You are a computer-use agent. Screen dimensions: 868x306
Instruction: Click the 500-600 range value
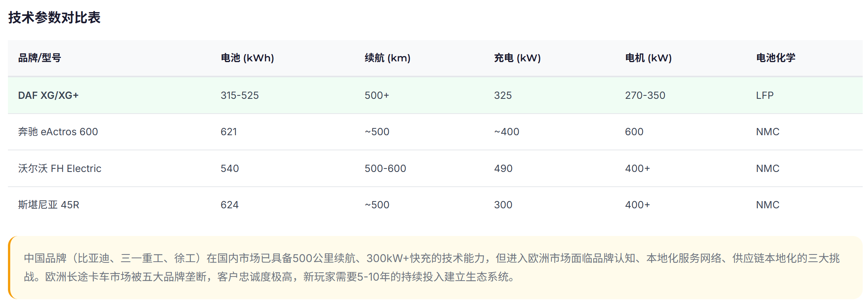pyautogui.click(x=385, y=169)
